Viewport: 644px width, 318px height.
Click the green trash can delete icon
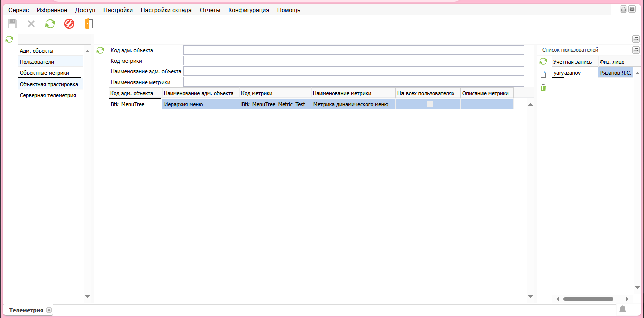tap(543, 88)
